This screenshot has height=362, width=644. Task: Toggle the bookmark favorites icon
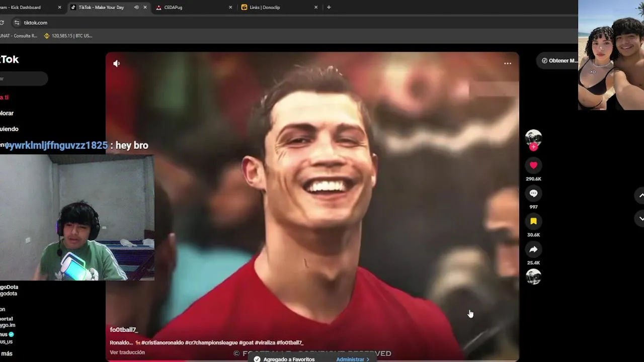tap(533, 221)
